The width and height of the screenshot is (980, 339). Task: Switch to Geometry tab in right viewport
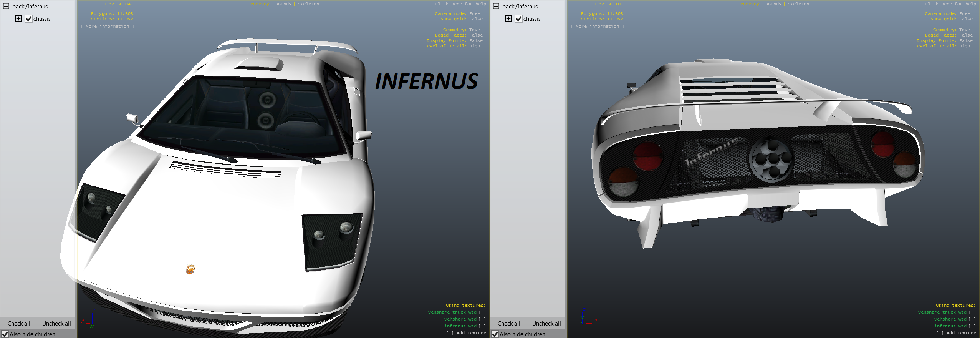[748, 4]
